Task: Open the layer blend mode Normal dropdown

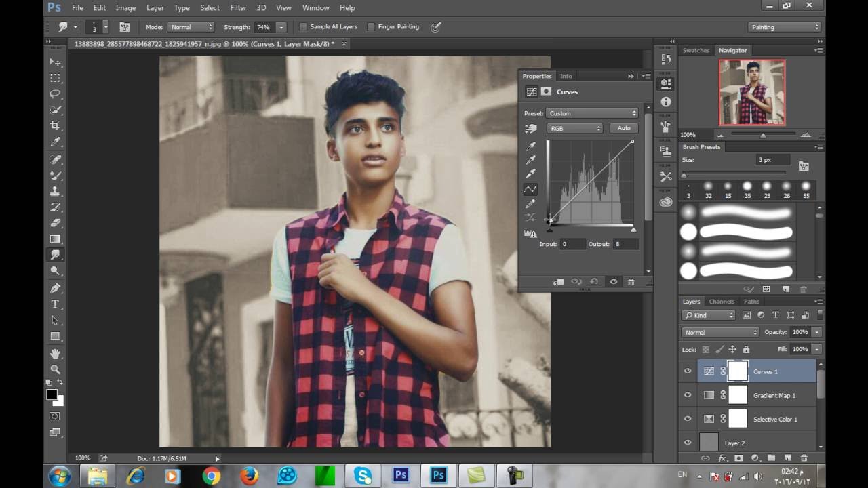Action: coord(720,332)
